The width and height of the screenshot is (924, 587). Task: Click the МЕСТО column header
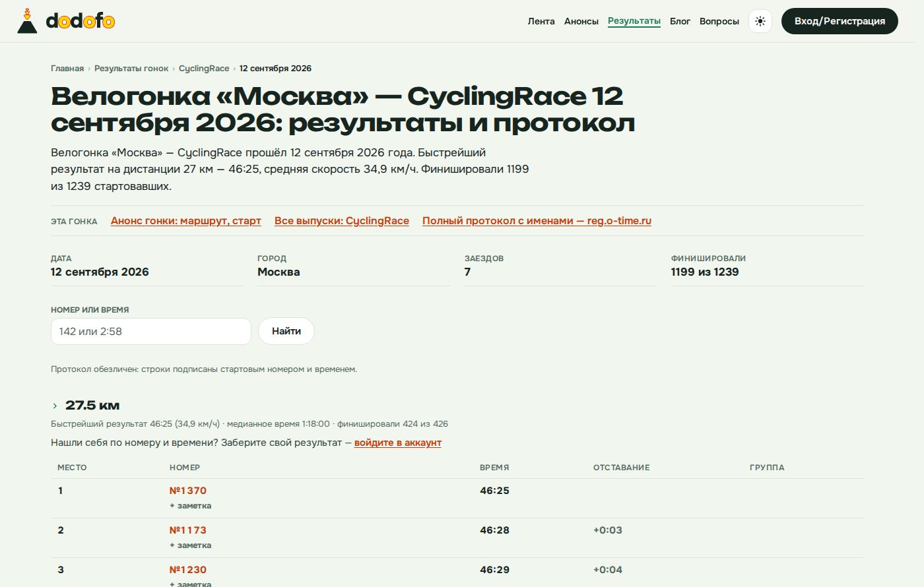72,468
